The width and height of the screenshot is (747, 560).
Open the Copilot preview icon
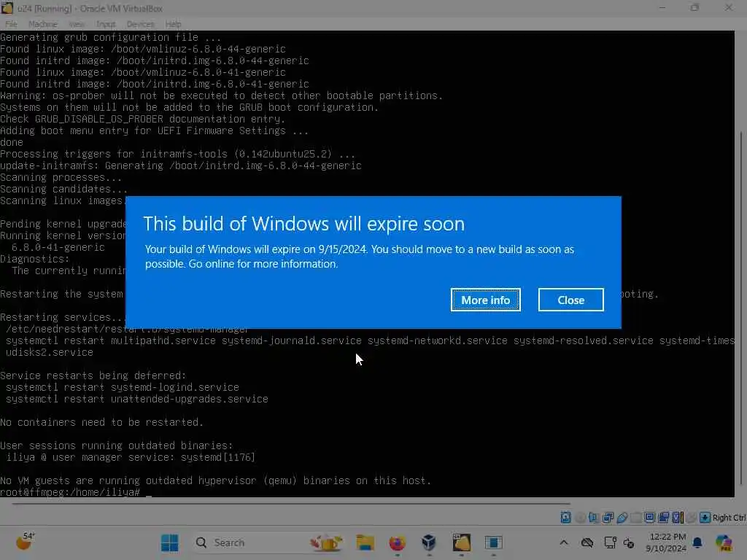pos(724,542)
